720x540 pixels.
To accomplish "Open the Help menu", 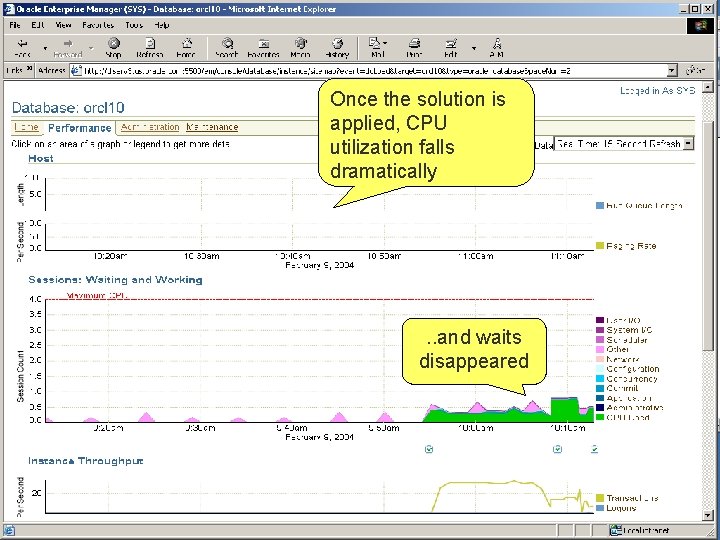I will coord(162,25).
